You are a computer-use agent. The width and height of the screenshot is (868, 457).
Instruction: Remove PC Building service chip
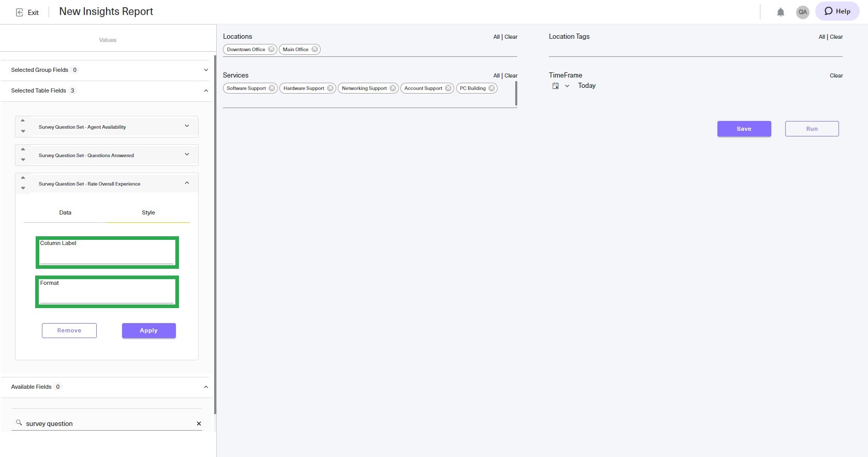click(492, 88)
